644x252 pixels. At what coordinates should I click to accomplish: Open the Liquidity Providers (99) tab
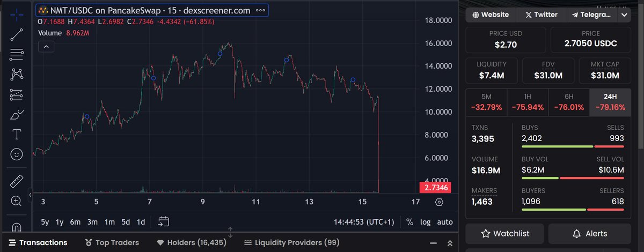291,242
